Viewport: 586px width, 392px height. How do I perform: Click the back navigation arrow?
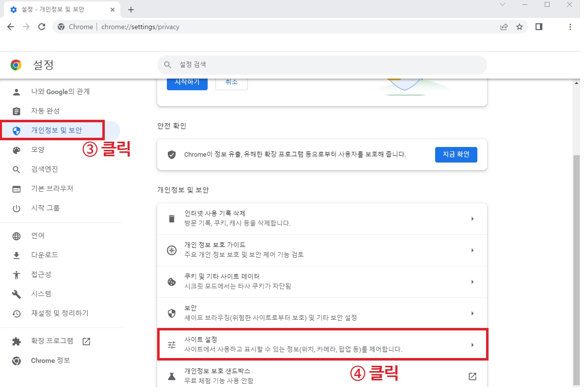click(x=11, y=27)
